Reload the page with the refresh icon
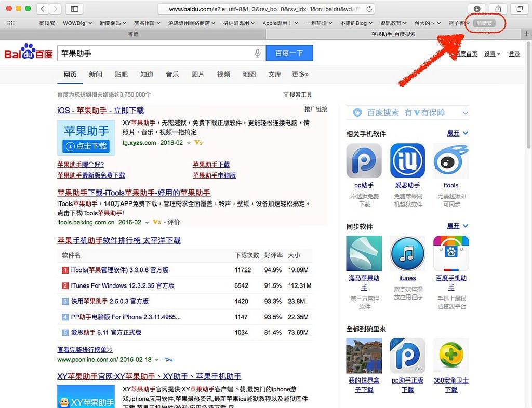Viewport: 532px width, 408px height. click(x=369, y=9)
